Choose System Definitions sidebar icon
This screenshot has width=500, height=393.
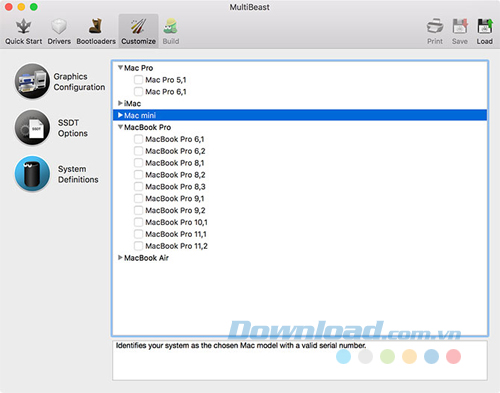32,174
